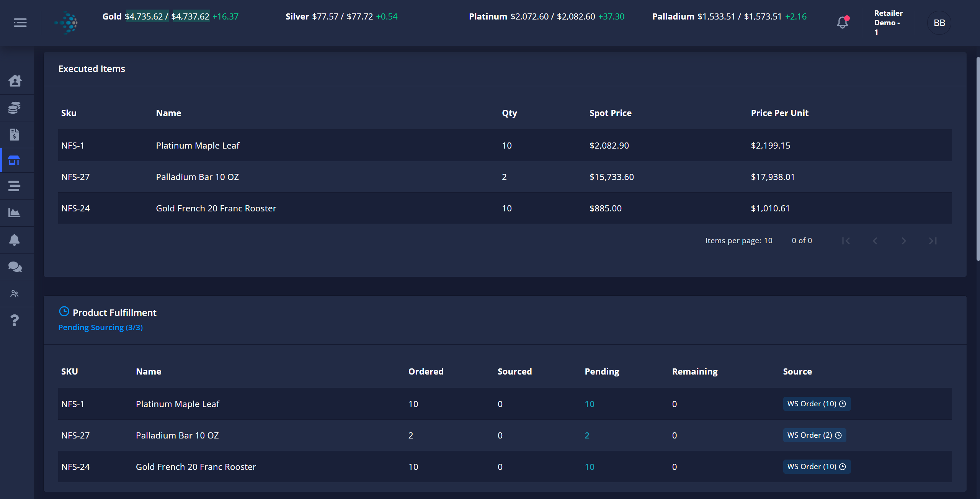Click the Spot Price column header
Image resolution: width=980 pixels, height=499 pixels.
click(610, 113)
